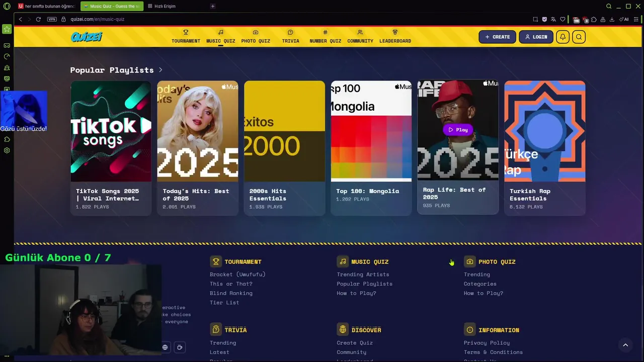The width and height of the screenshot is (644, 362).
Task: Open a new tab with plus button
Action: (x=213, y=6)
